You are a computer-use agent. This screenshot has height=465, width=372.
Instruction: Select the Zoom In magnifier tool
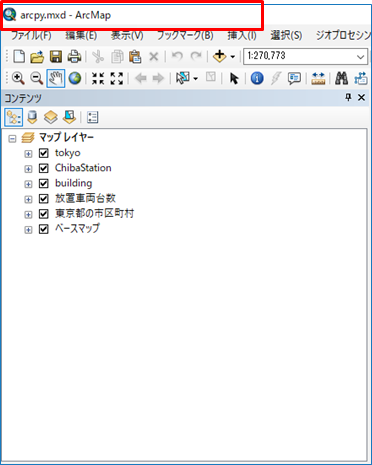click(x=18, y=78)
